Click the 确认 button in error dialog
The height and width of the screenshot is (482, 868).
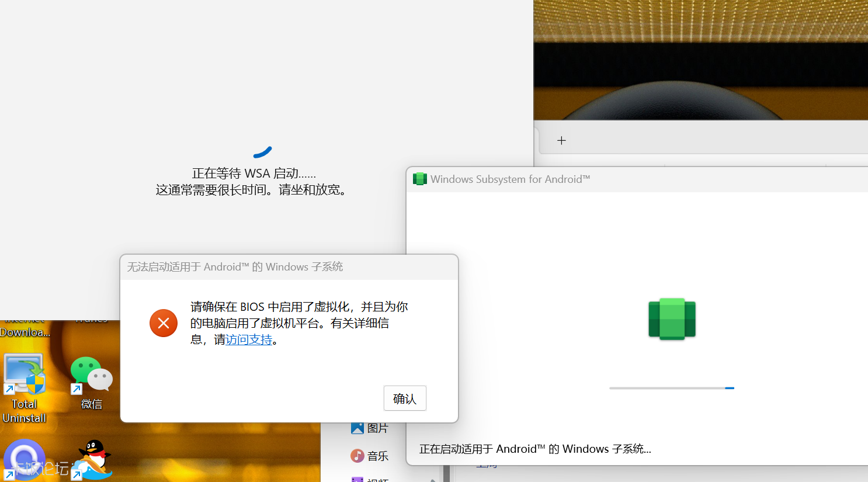pyautogui.click(x=405, y=398)
